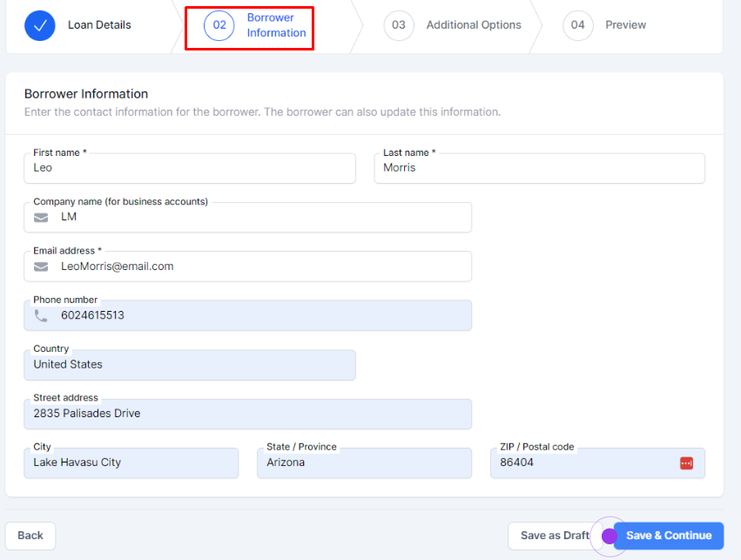Click into the Last name field with Morris

click(539, 168)
